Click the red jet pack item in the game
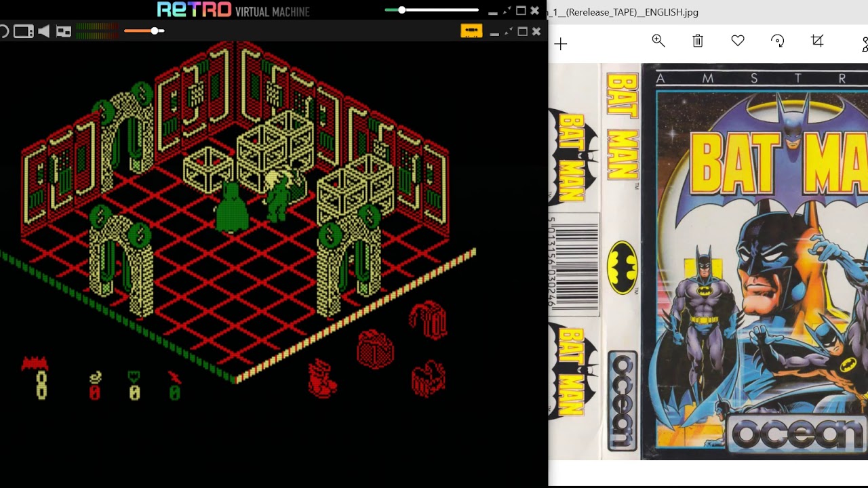Screen dimensions: 868x488 (429, 320)
